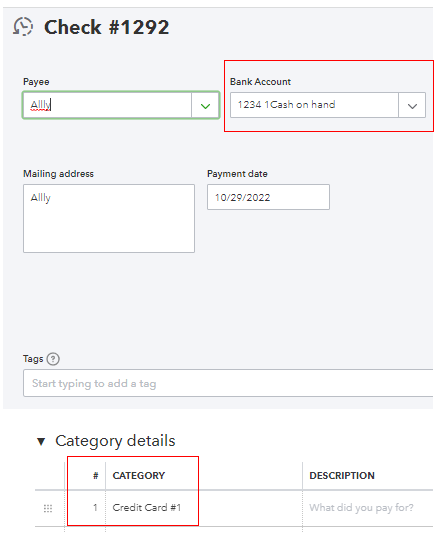Grab the row 1 drag handle icon

[48, 509]
